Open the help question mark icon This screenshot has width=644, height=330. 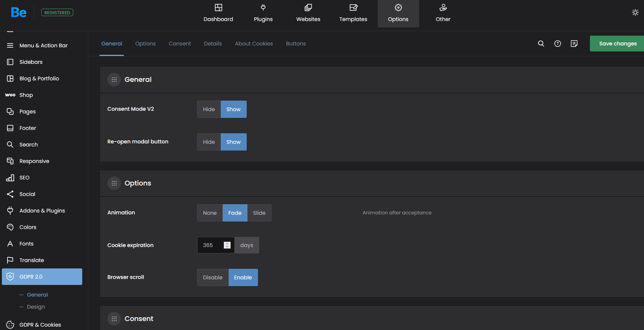(x=557, y=44)
